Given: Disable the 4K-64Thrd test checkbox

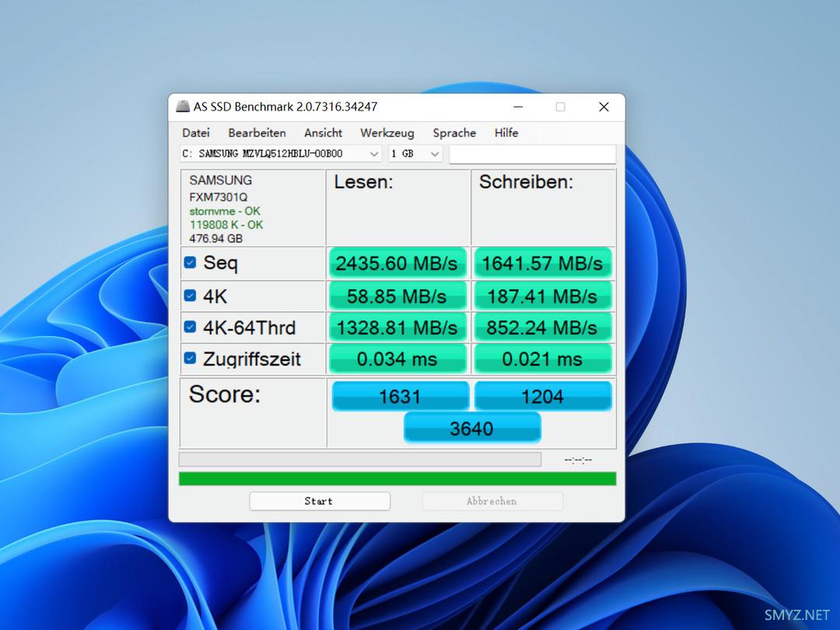Looking at the screenshot, I should click(x=190, y=327).
